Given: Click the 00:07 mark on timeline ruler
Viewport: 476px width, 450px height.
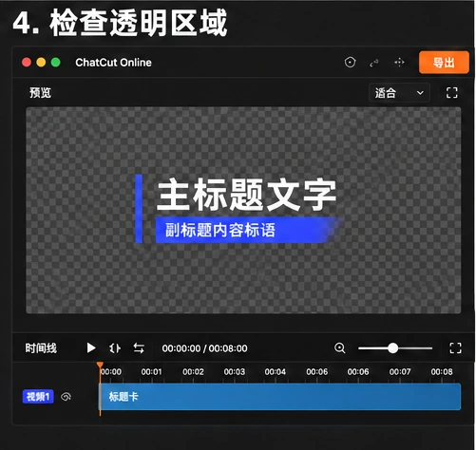Looking at the screenshot, I should (x=400, y=371).
